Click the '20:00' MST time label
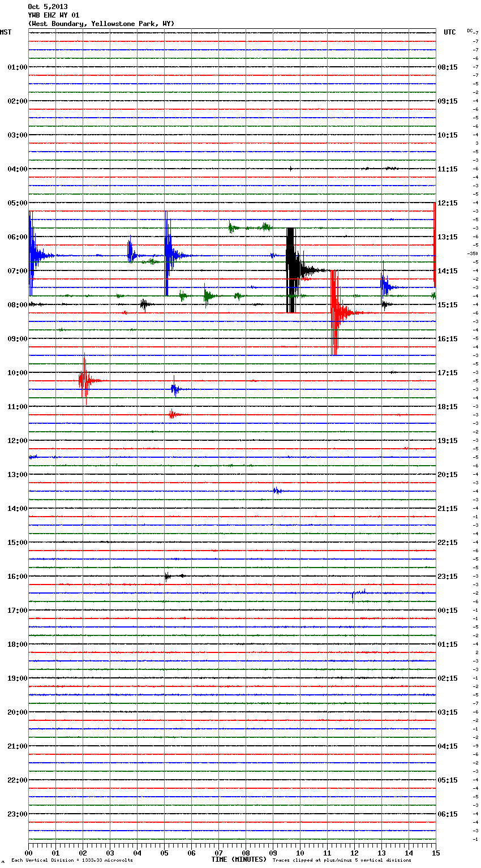This screenshot has height=868, width=481. [x=18, y=712]
